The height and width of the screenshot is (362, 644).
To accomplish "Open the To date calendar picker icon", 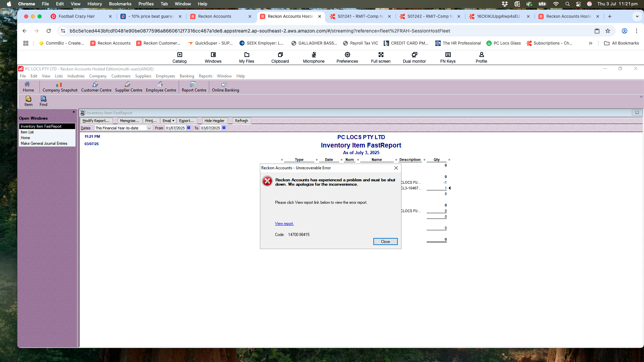I will coord(224,128).
